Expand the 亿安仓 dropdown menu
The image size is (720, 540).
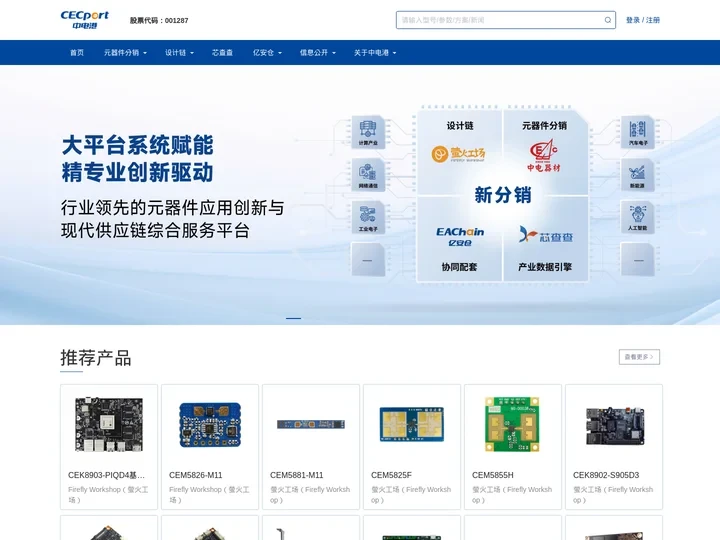click(x=267, y=53)
